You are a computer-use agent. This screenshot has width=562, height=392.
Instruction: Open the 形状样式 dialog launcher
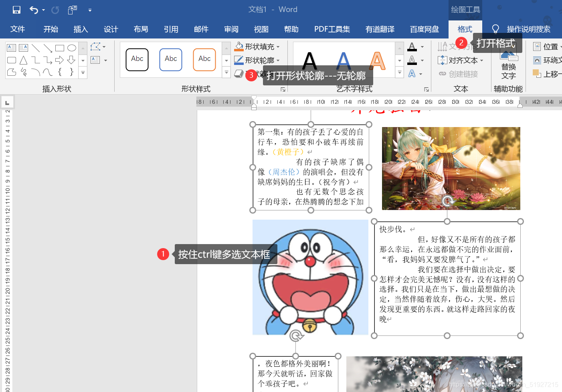click(283, 89)
